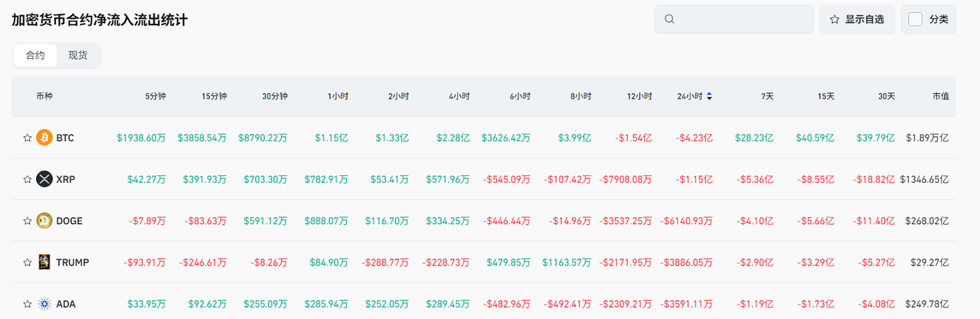Click the TRUMP coin logo icon
The width and height of the screenshot is (980, 319).
[44, 262]
